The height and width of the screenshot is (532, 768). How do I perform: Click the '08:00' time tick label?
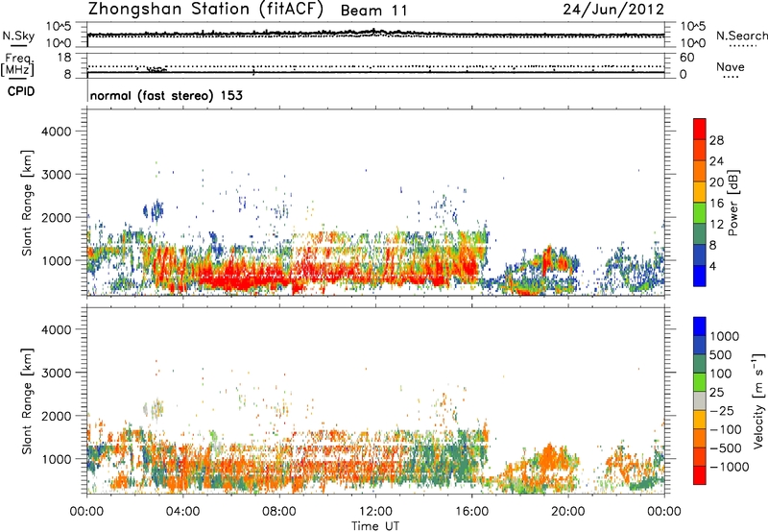coord(279,512)
